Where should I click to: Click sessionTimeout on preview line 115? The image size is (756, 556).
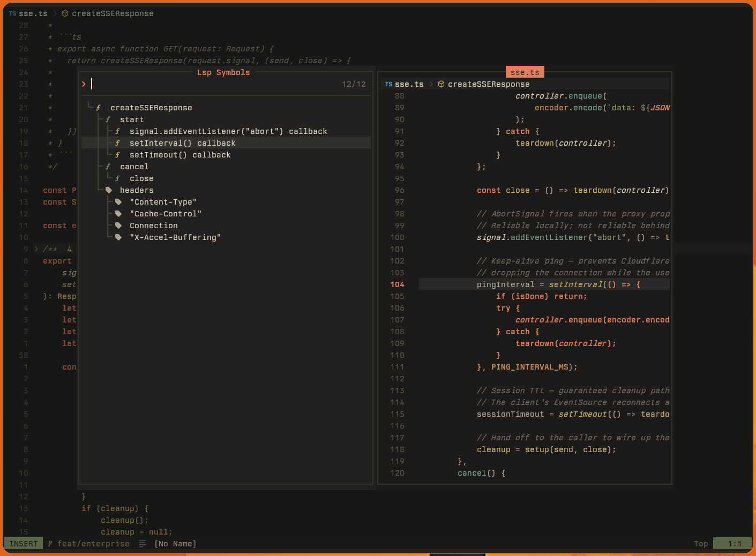[510, 414]
